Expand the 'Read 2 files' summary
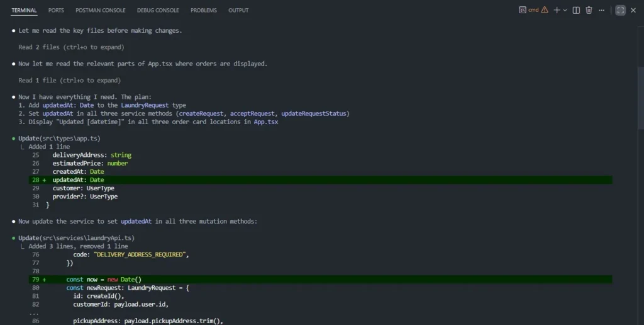The height and width of the screenshot is (325, 644). click(71, 47)
